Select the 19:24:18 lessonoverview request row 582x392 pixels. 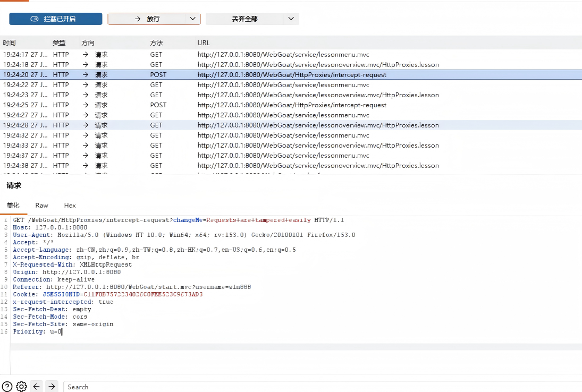[x=291, y=64]
